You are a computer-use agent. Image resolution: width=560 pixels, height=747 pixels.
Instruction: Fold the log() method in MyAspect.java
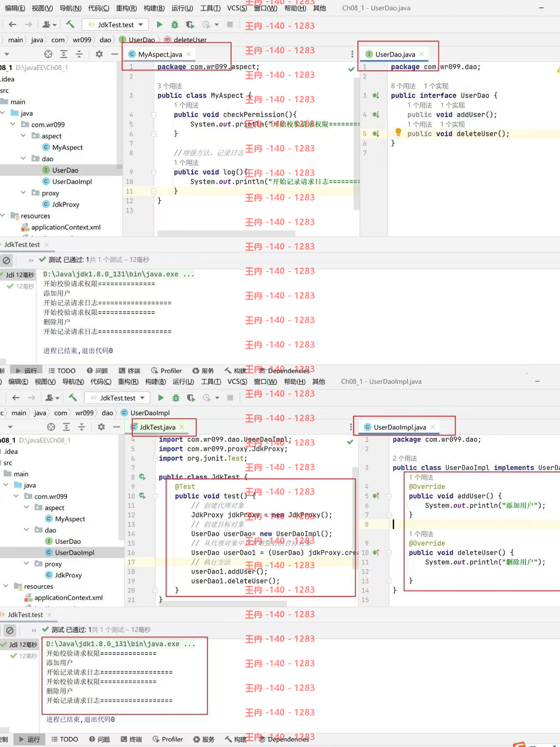[154, 172]
